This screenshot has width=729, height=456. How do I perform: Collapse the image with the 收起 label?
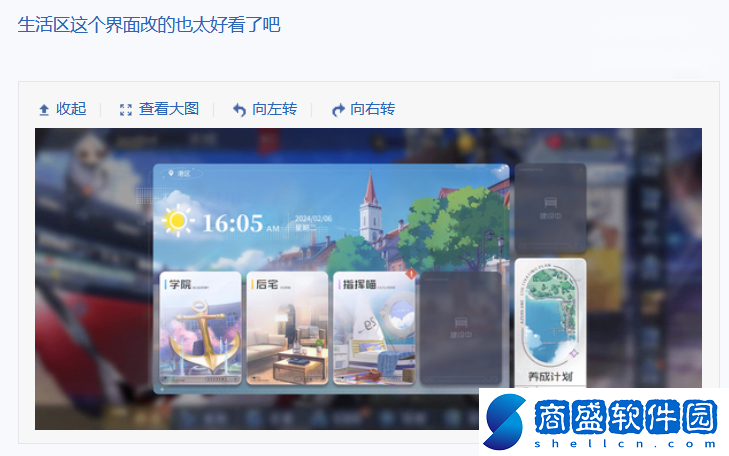pos(71,109)
